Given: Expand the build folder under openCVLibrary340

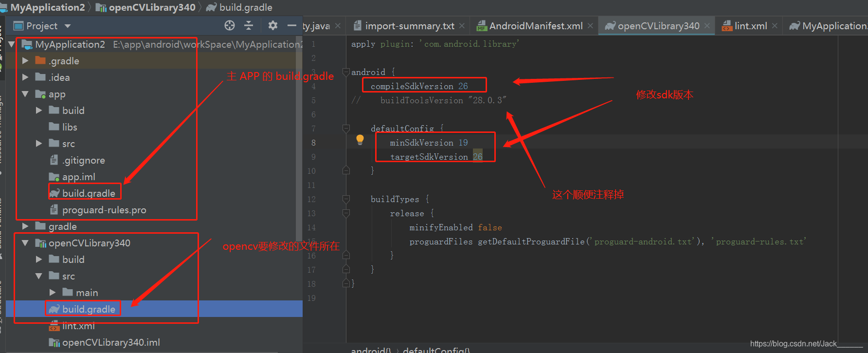Looking at the screenshot, I should (x=39, y=260).
